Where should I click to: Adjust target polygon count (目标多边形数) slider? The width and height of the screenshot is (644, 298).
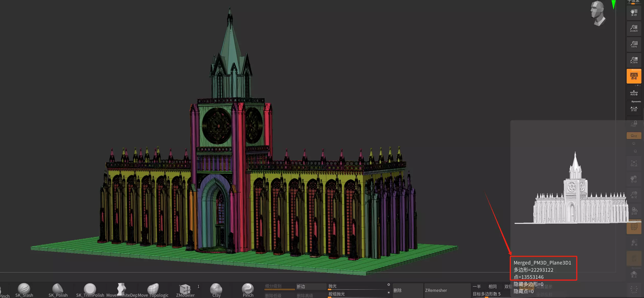click(x=491, y=294)
